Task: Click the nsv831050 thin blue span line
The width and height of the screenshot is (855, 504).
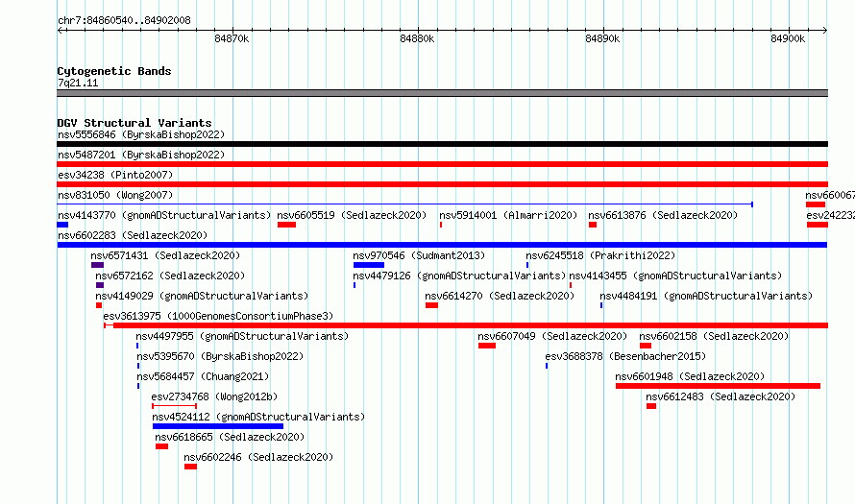Action: pyautogui.click(x=405, y=204)
